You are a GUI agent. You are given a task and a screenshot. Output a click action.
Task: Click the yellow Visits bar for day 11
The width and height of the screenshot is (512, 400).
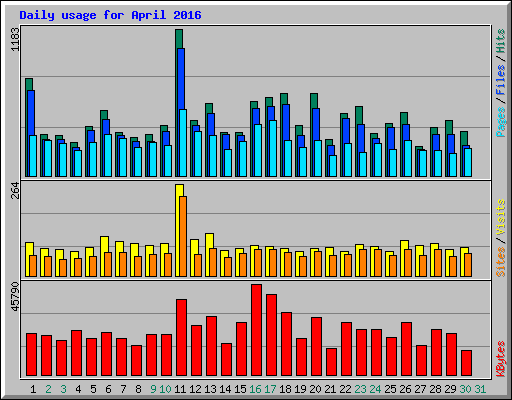(x=179, y=230)
